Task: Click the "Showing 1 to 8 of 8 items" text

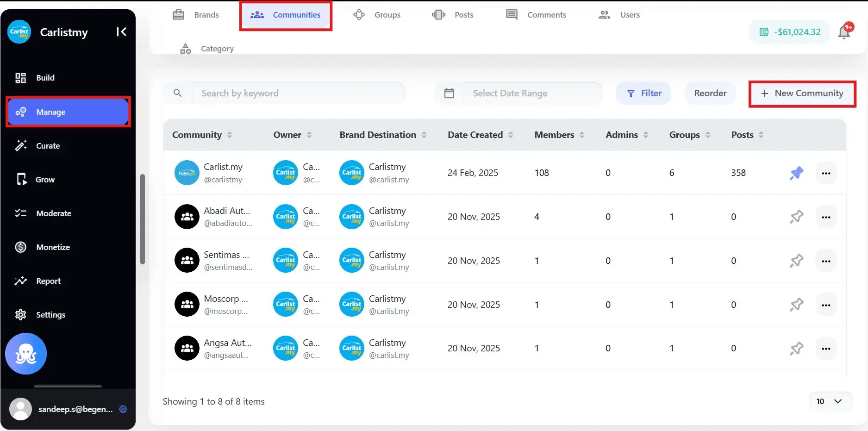Action: [213, 401]
